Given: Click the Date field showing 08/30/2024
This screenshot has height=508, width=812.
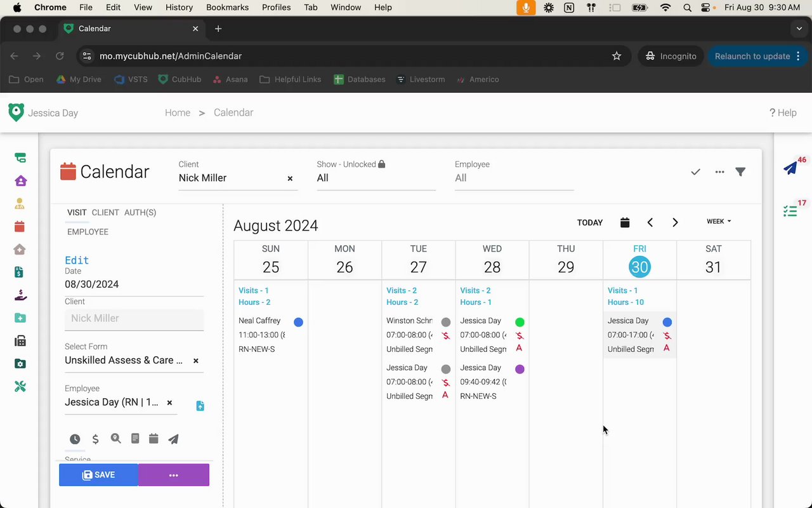Looking at the screenshot, I should (x=134, y=284).
